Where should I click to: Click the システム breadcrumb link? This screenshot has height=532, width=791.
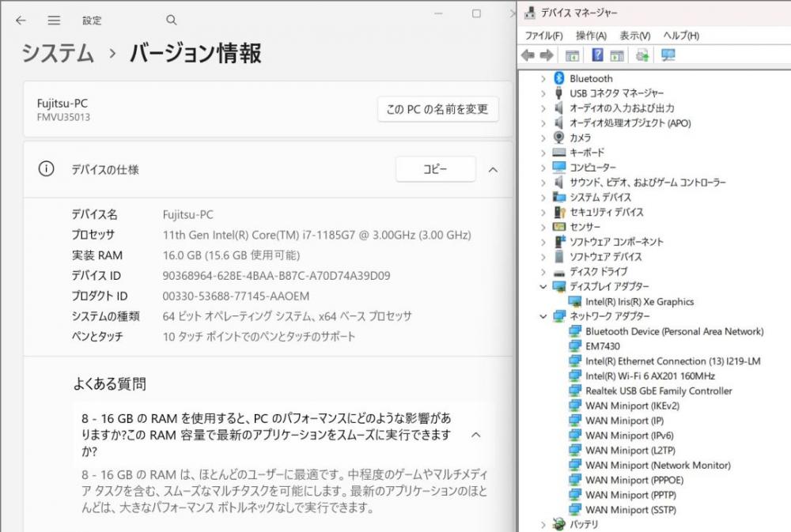[58, 53]
